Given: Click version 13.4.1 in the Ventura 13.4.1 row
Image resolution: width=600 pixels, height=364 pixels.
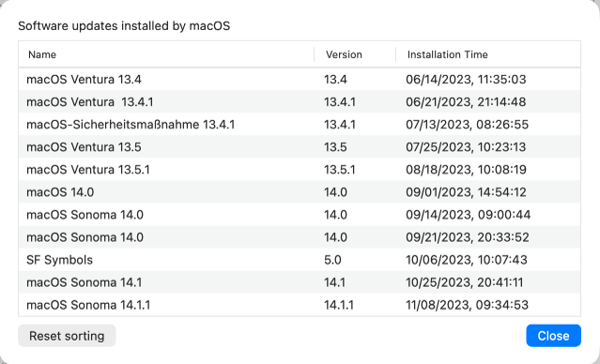Looking at the screenshot, I should coord(340,102).
